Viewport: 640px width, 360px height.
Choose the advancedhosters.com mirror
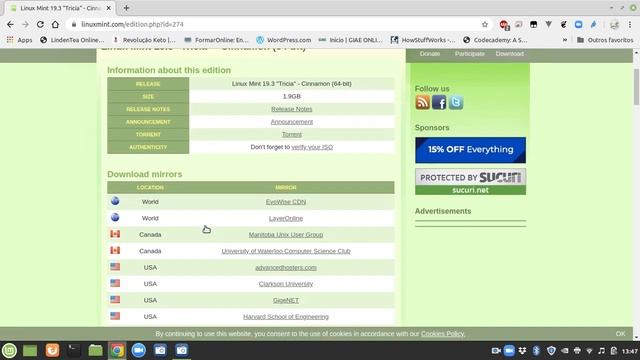pyautogui.click(x=286, y=267)
